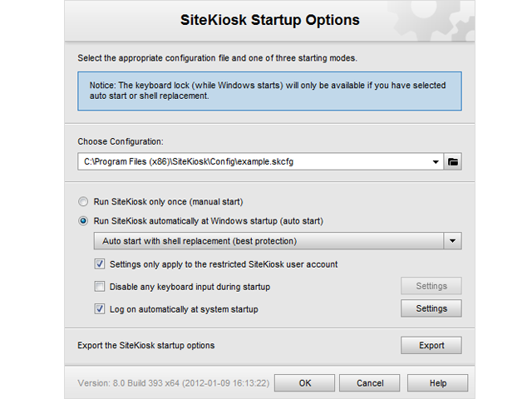This screenshot has height=399, width=532.
Task: Click the 'SiteKiosk Startup Options' title
Action: point(270,19)
